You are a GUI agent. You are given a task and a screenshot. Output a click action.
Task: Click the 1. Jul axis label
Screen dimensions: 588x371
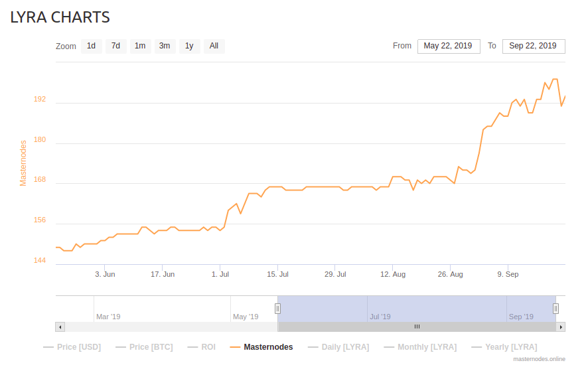click(220, 274)
